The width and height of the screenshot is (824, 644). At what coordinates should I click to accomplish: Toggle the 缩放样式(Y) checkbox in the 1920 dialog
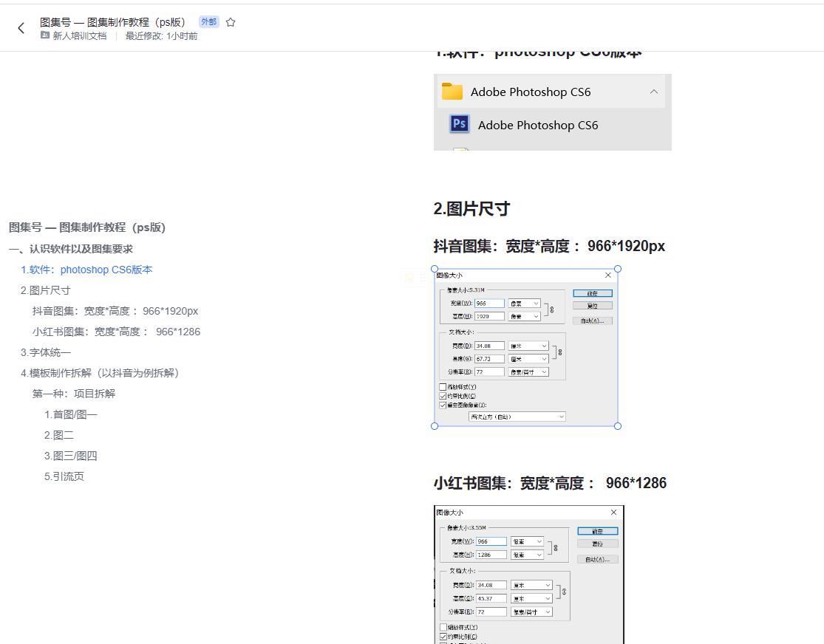443,387
